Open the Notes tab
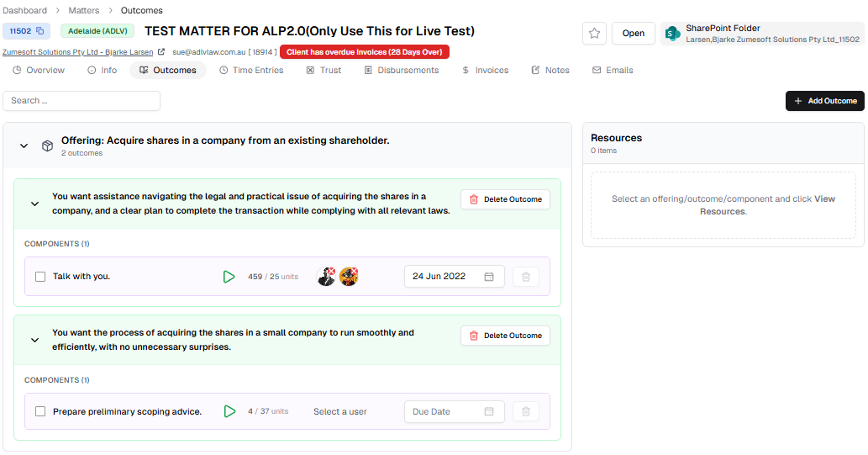 click(x=550, y=71)
